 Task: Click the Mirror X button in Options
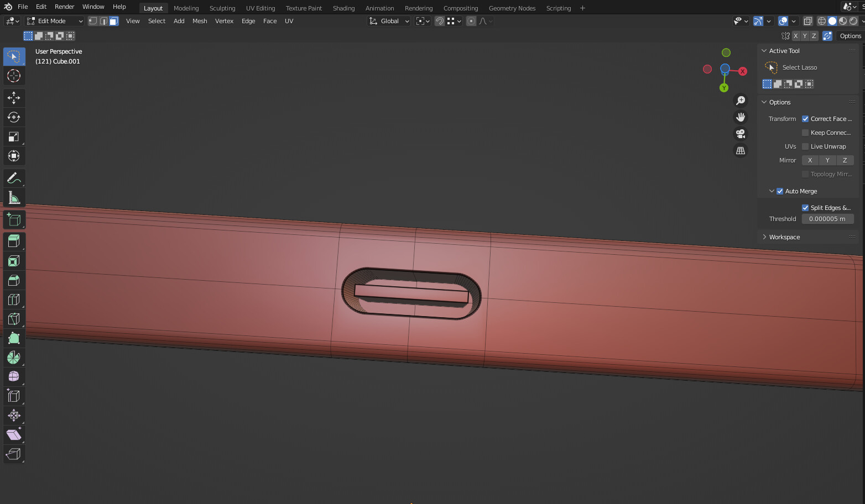pyautogui.click(x=810, y=160)
